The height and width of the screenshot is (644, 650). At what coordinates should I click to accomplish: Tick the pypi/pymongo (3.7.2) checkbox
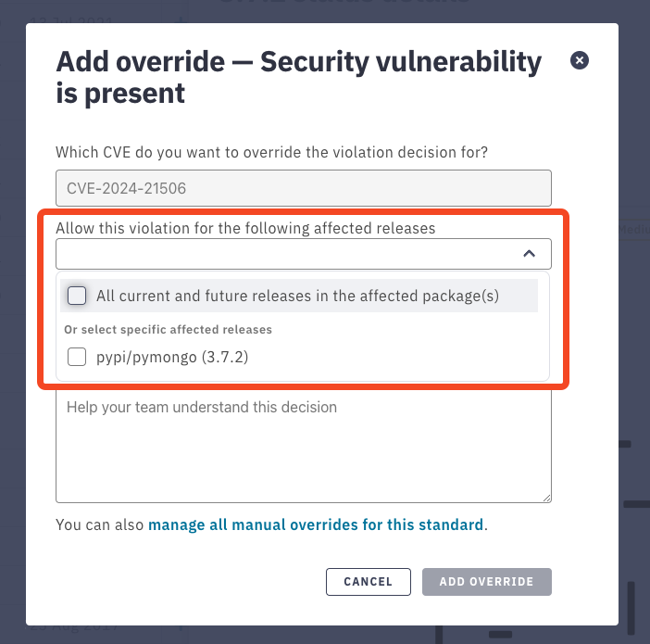coord(77,357)
